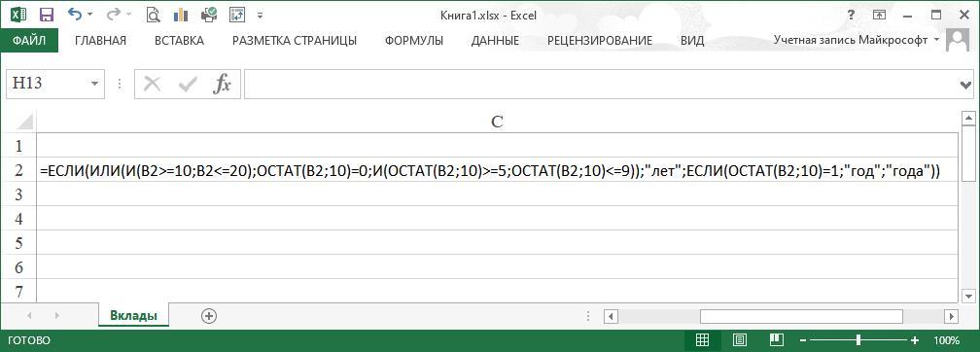Select row 6 header
980x352 pixels.
[x=18, y=267]
